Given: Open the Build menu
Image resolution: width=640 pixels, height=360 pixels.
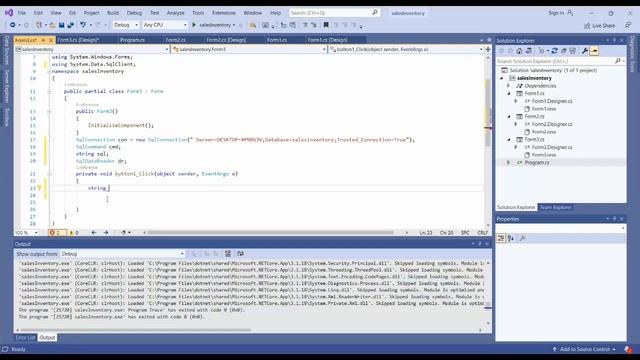Looking at the screenshot, I should click(x=113, y=13).
